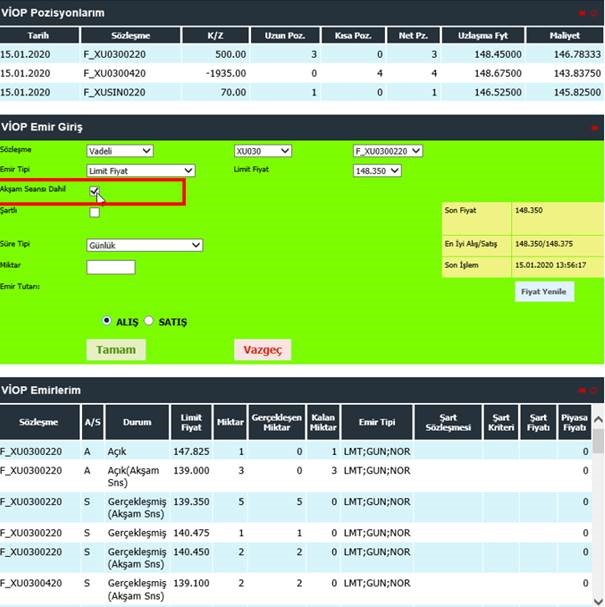This screenshot has height=607, width=605.
Task: Uncheck the Akşam Seansı Dahil checkbox
Action: tap(94, 190)
